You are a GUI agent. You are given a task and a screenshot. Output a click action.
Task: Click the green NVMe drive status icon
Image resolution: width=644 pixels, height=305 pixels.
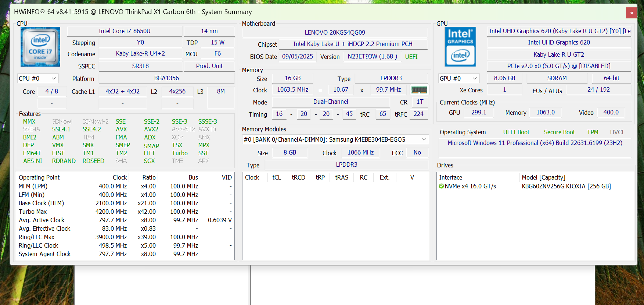pos(441,186)
